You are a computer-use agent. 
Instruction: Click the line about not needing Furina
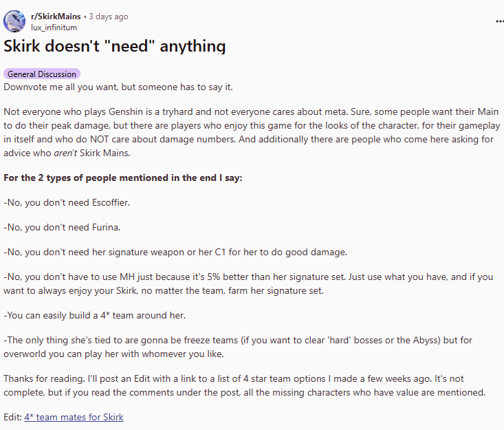[x=62, y=227]
